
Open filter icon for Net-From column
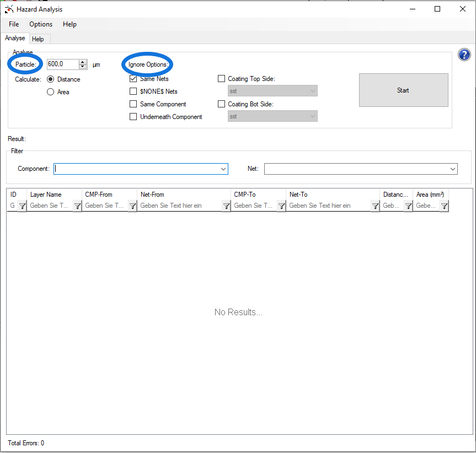[226, 206]
